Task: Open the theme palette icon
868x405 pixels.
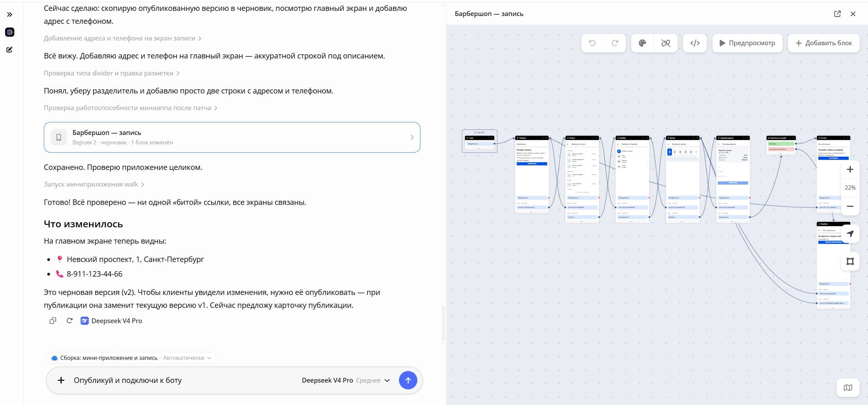Action: [x=642, y=43]
